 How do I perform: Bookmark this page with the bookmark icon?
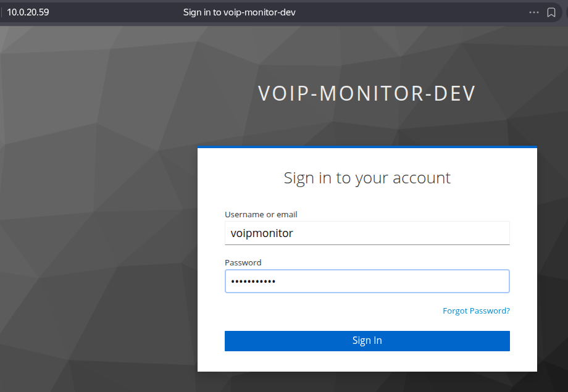coord(551,12)
